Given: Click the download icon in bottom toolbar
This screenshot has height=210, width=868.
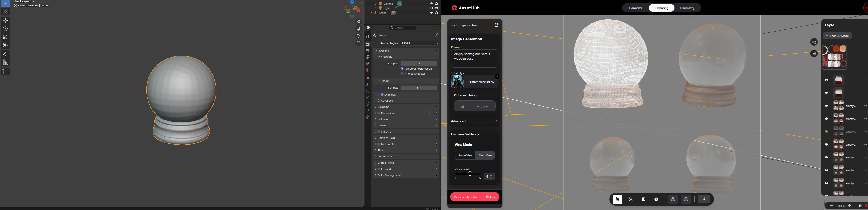Looking at the screenshot, I should (704, 199).
